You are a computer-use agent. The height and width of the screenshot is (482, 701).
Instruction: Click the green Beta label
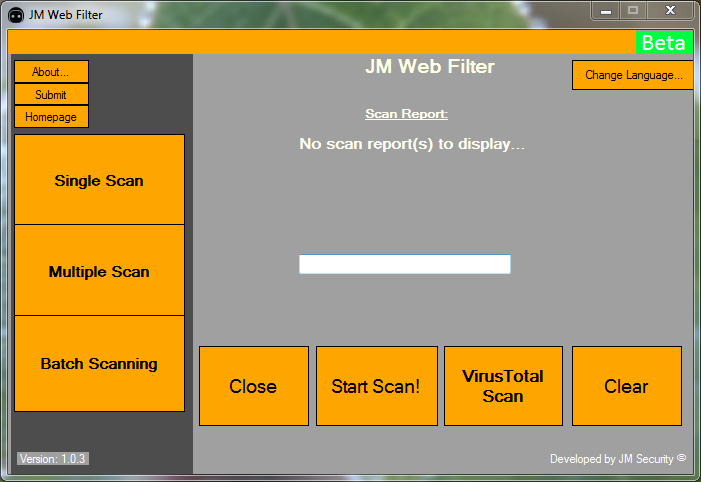[x=664, y=43]
